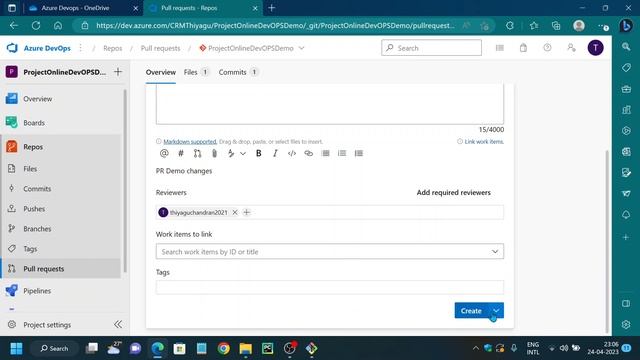Add another reviewer with plus icon
The width and height of the screenshot is (640, 360).
tap(247, 212)
